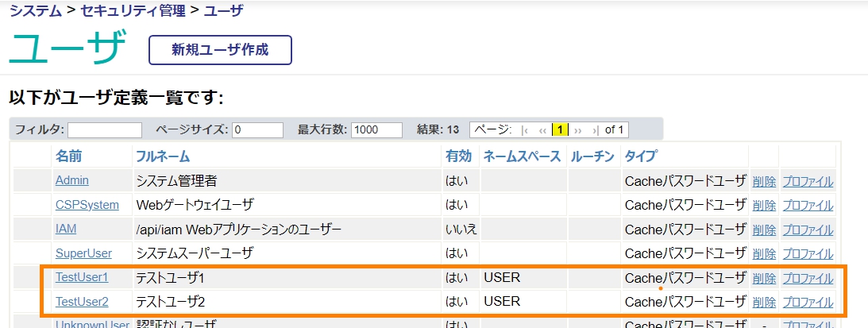Click the 最大行数 input box
This screenshot has width=868, height=328.
(376, 129)
